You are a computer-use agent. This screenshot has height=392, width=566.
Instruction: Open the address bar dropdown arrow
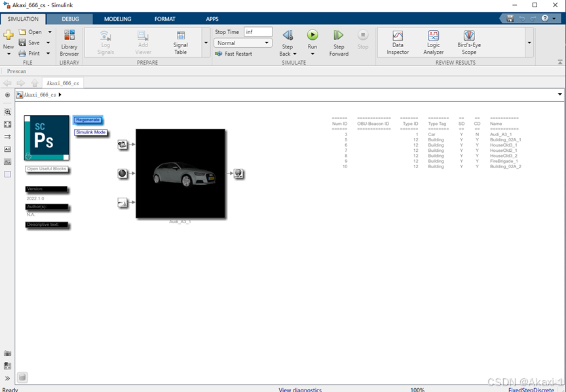560,94
